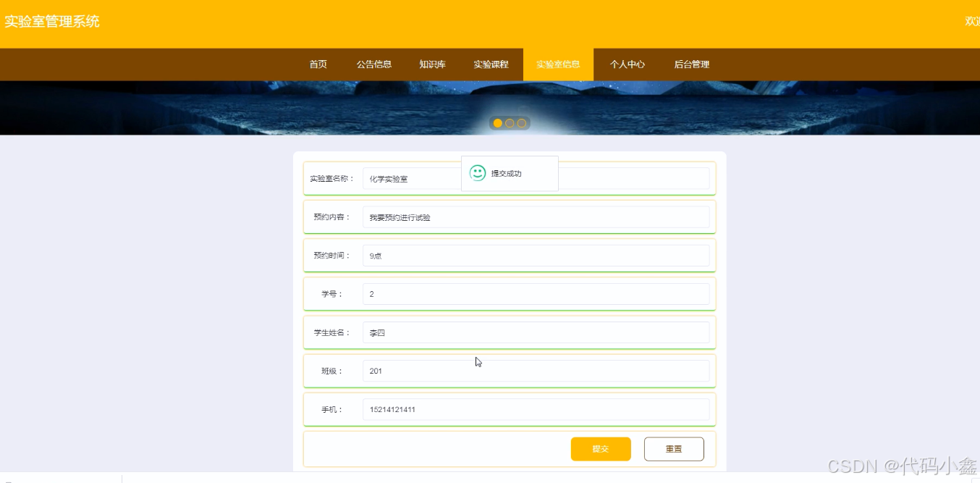Click the 学生姓名： label
980x483 pixels.
coord(332,332)
